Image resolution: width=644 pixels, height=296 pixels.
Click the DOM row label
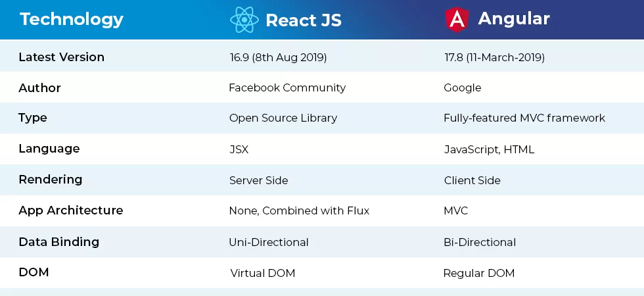click(x=34, y=272)
